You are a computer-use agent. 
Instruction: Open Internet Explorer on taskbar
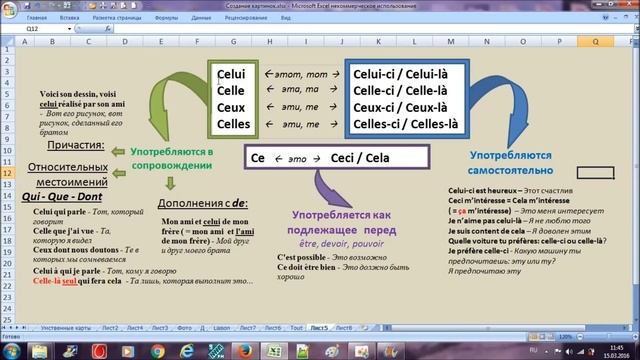pos(187,351)
